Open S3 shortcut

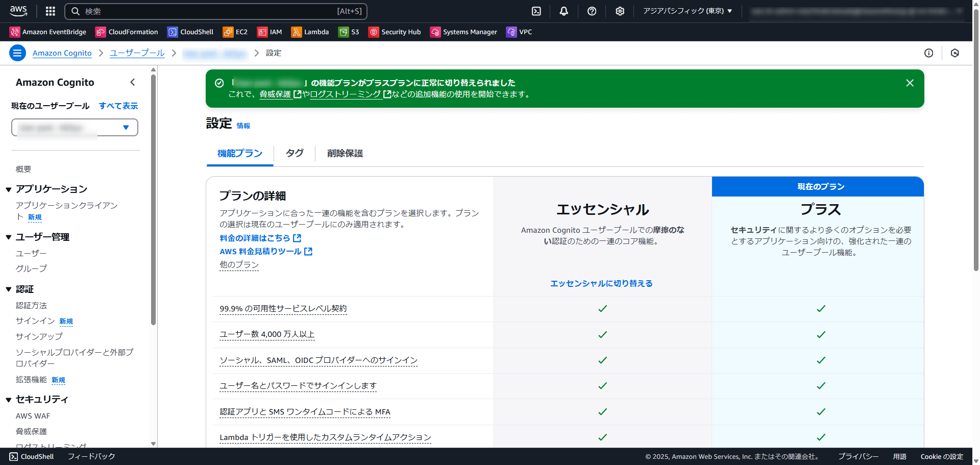pos(349,32)
